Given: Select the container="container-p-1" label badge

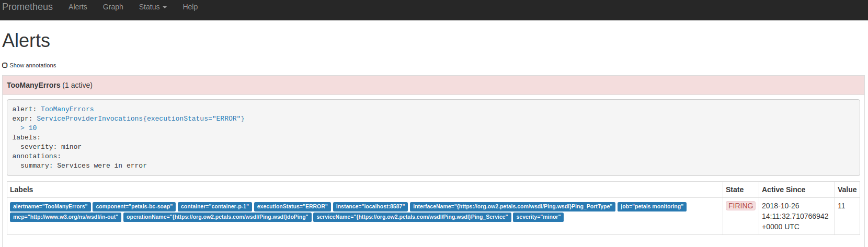Looking at the screenshot, I should (x=214, y=207).
